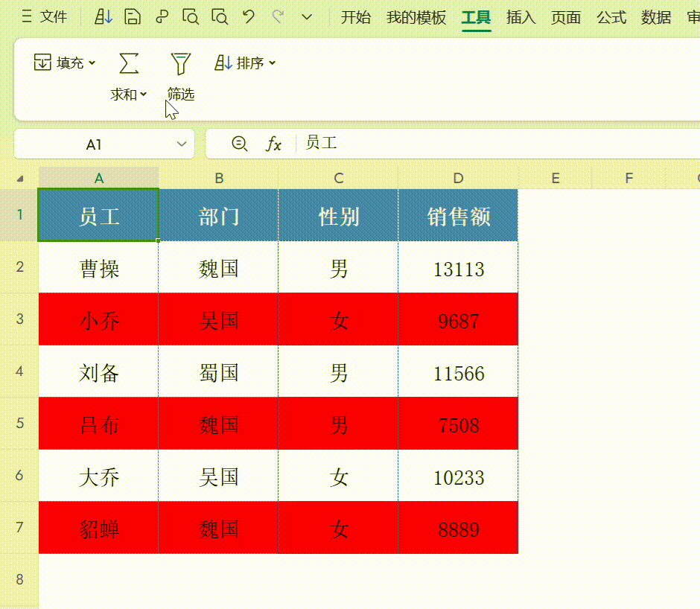Click the print preview icon
Screen dimensions: 700x609
click(191, 17)
